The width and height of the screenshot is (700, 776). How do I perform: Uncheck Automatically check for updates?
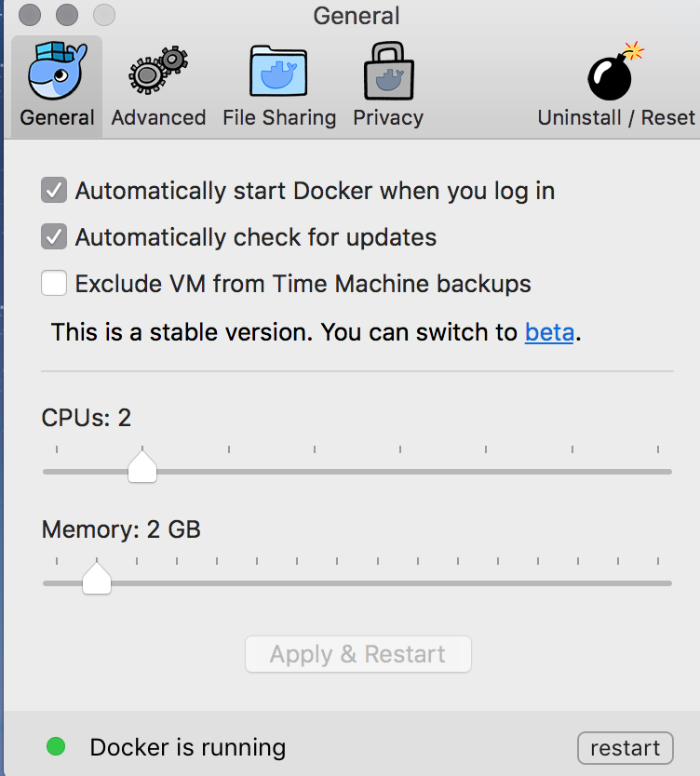pos(54,236)
